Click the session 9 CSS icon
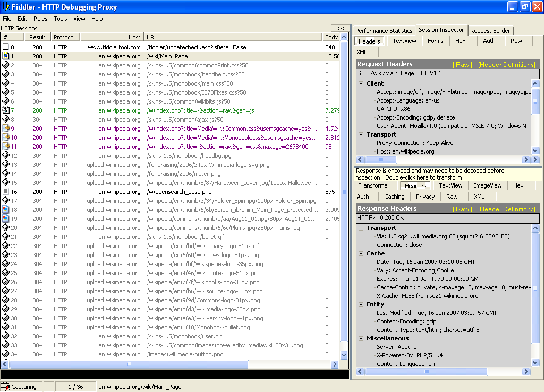Screen dimensions: 544x392 (6, 128)
